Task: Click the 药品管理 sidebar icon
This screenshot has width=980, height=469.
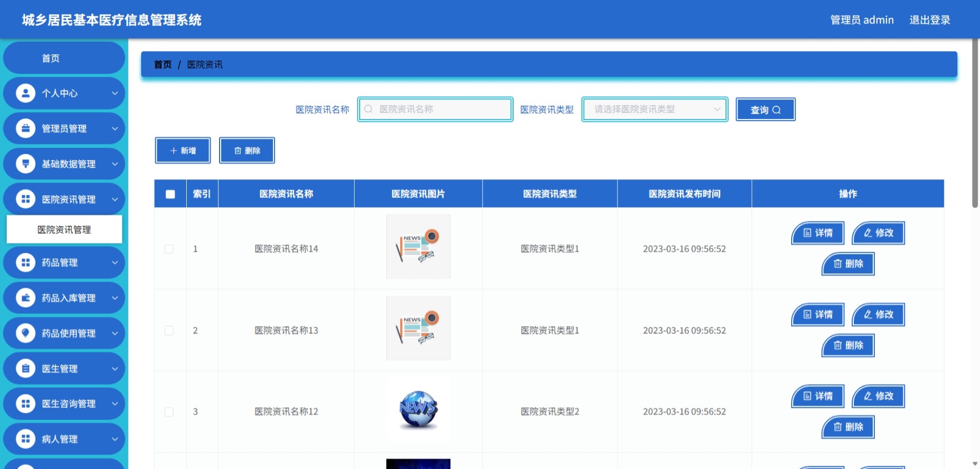Action: 26,262
